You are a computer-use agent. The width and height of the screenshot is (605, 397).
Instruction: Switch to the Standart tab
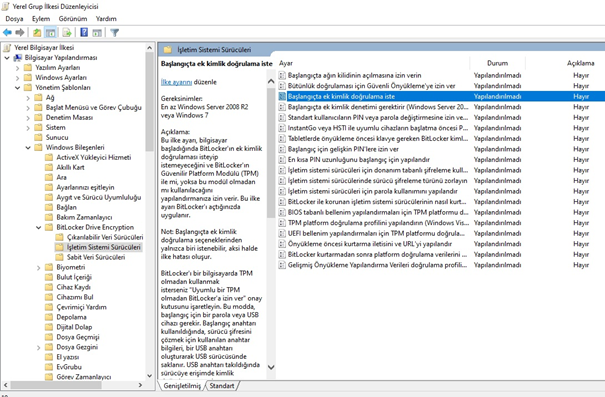coord(222,385)
